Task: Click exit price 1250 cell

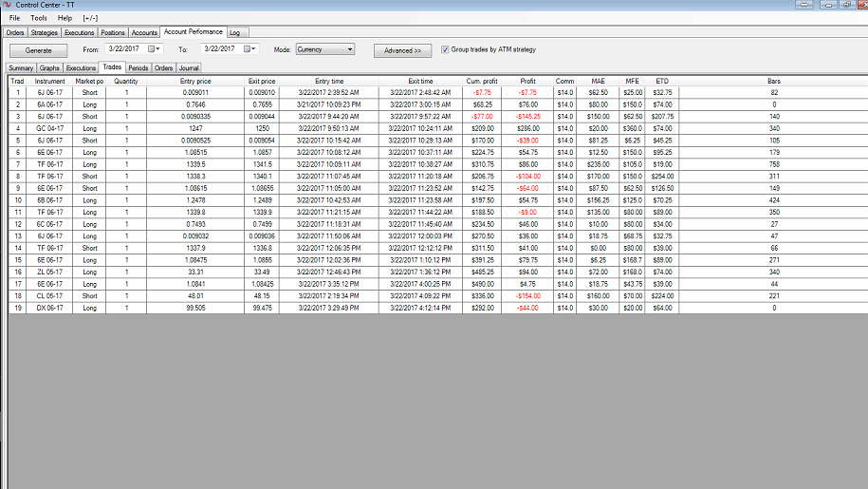Action: (262, 128)
